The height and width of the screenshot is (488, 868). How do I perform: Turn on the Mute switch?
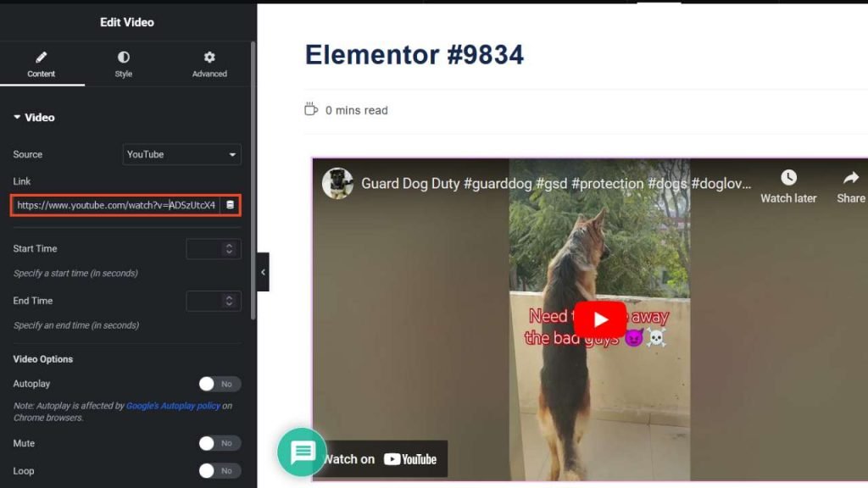click(220, 443)
